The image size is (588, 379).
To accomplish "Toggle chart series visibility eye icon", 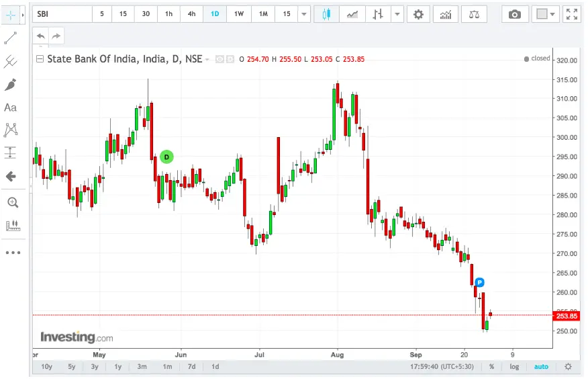I will pyautogui.click(x=219, y=59).
